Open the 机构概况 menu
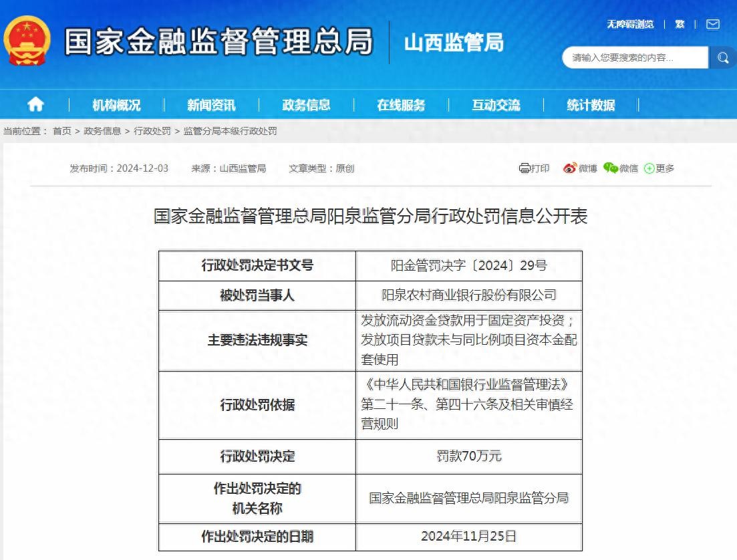Screen dimensions: 737x560 coord(116,105)
